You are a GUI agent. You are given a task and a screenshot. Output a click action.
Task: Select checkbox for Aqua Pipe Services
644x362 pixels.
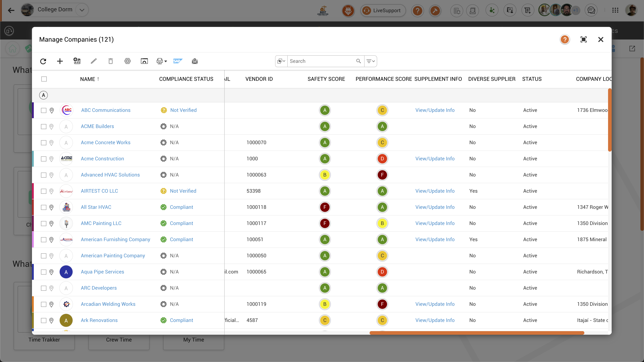tap(44, 272)
